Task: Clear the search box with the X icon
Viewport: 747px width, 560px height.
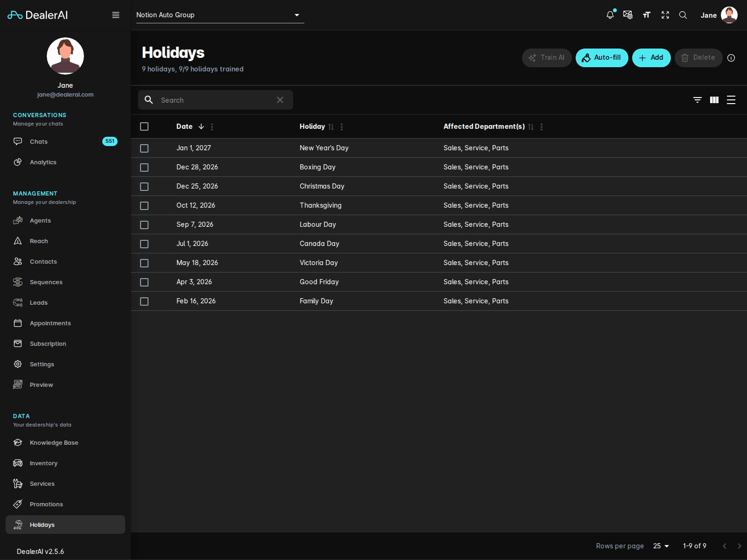Action: [x=280, y=100]
